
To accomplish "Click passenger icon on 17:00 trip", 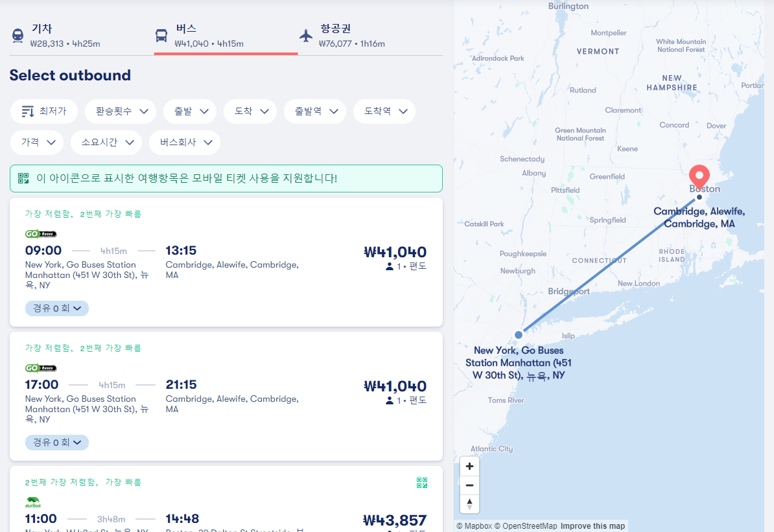I will click(390, 400).
